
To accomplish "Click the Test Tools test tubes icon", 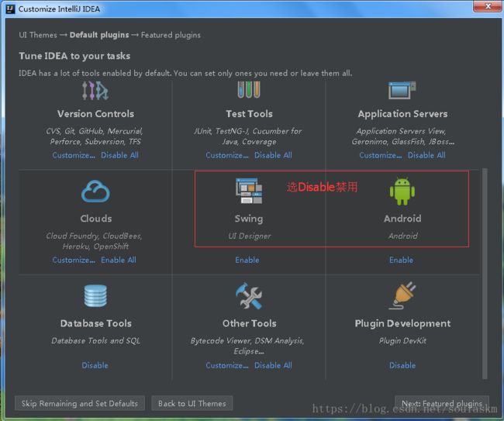I will point(249,90).
